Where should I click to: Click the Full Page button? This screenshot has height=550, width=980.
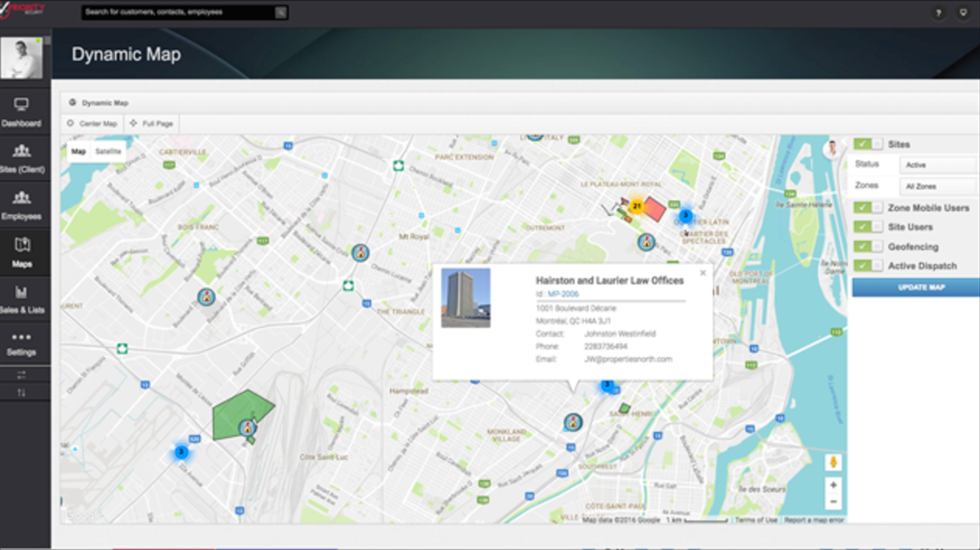(x=151, y=124)
